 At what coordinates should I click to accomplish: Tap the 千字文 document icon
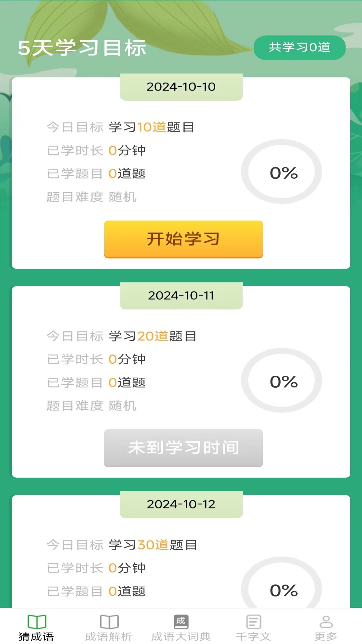[253, 622]
